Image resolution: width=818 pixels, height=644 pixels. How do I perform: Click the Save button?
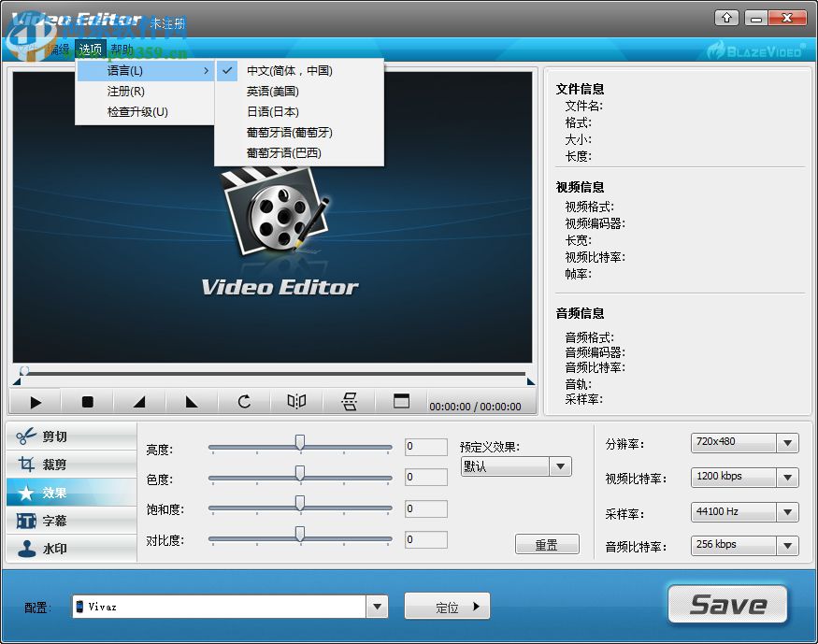click(728, 604)
